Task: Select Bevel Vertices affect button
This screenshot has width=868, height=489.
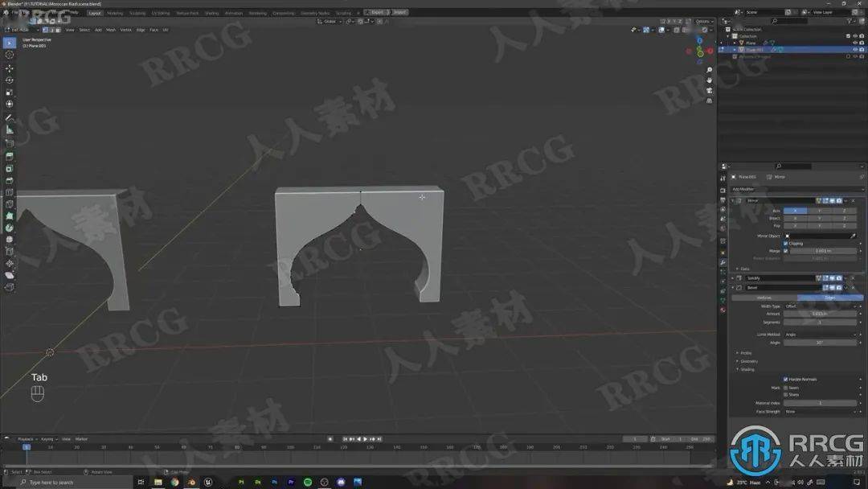Action: pos(764,298)
